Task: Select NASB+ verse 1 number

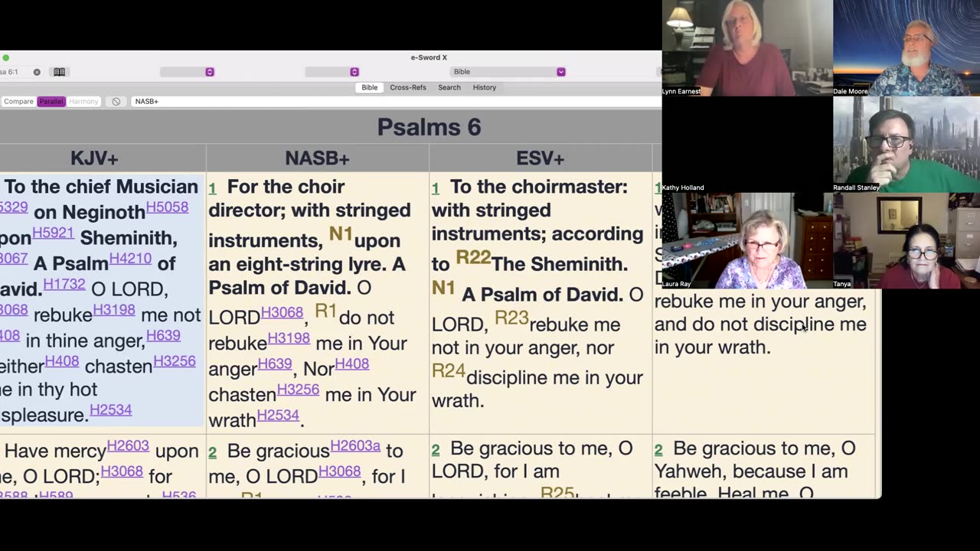Action: pos(212,188)
